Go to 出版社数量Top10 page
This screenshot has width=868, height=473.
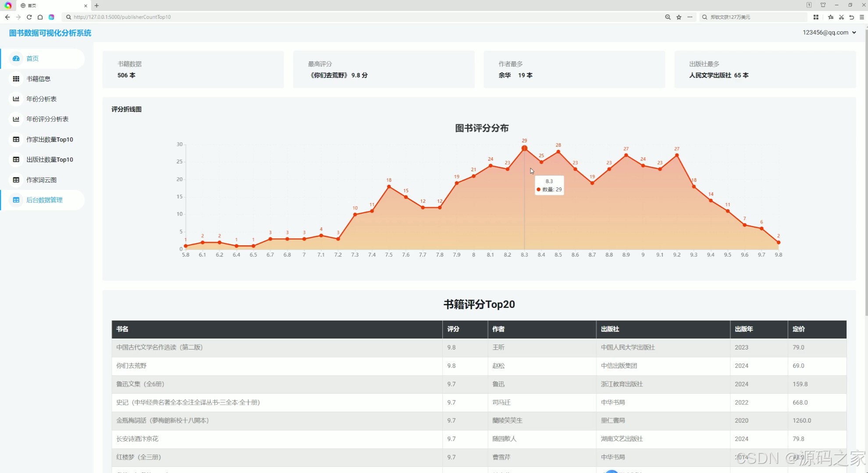pos(50,159)
